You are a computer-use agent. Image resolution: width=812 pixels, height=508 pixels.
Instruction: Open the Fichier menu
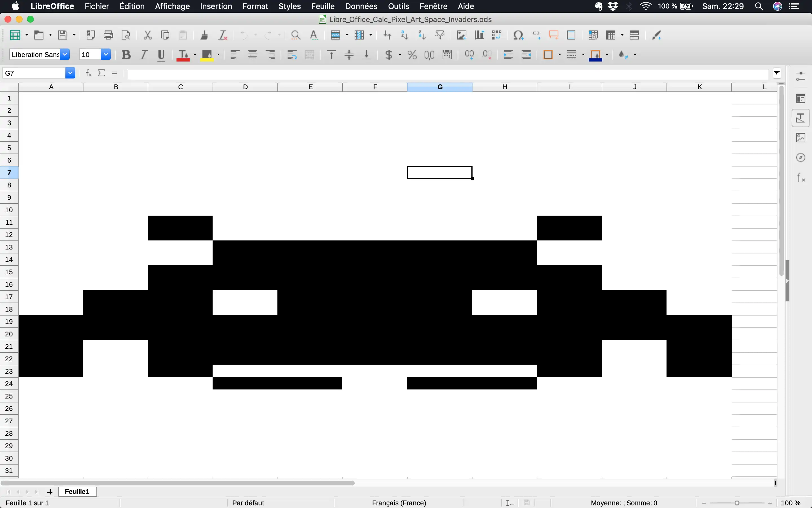(x=97, y=6)
